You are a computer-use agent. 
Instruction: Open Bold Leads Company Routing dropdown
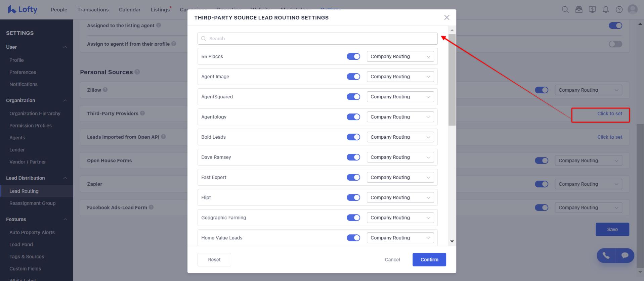point(400,137)
